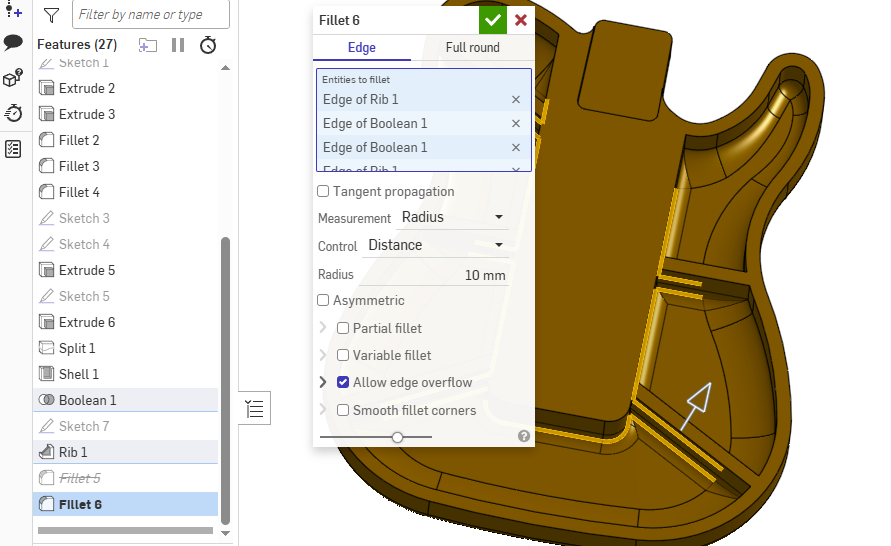Click the Sketch 3 pencil icon
The width and height of the screenshot is (891, 546).
point(46,218)
